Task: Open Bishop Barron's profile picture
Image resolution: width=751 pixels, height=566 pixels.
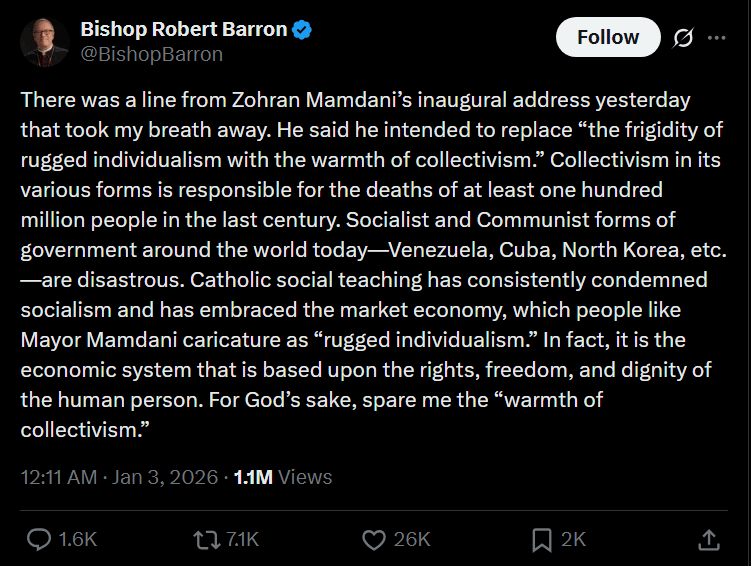Action: point(45,42)
